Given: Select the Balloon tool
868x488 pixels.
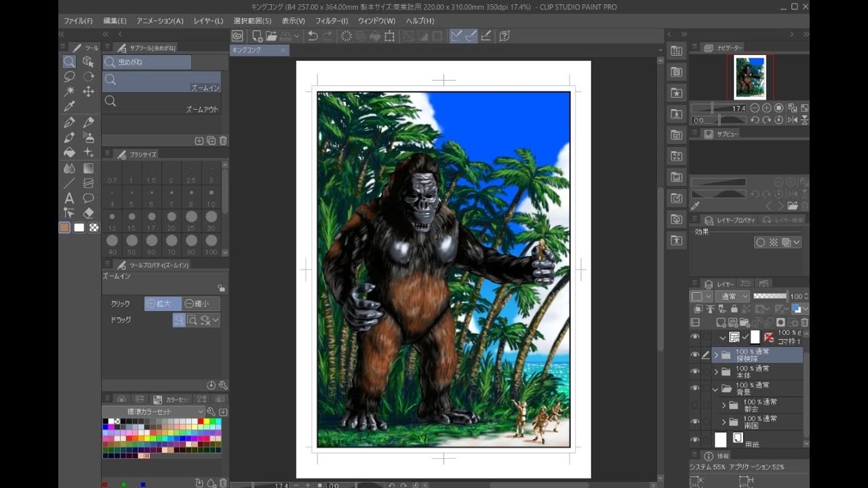Looking at the screenshot, I should (x=88, y=198).
